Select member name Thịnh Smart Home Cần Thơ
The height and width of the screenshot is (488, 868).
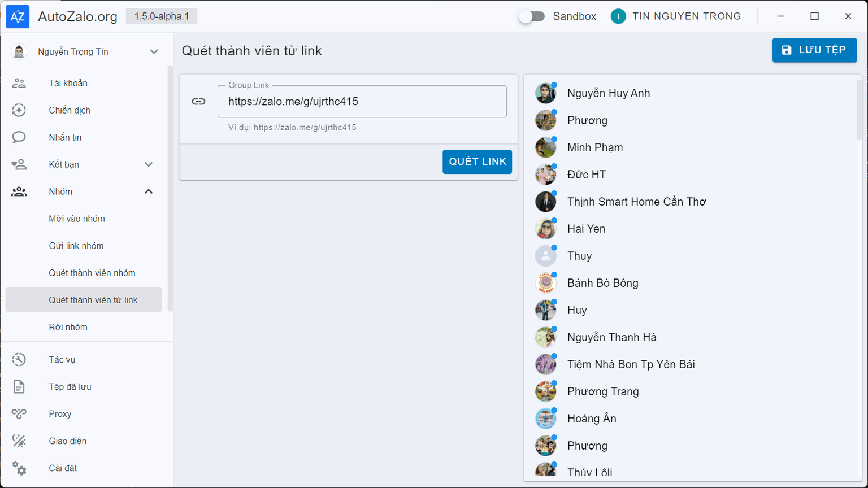click(x=637, y=202)
